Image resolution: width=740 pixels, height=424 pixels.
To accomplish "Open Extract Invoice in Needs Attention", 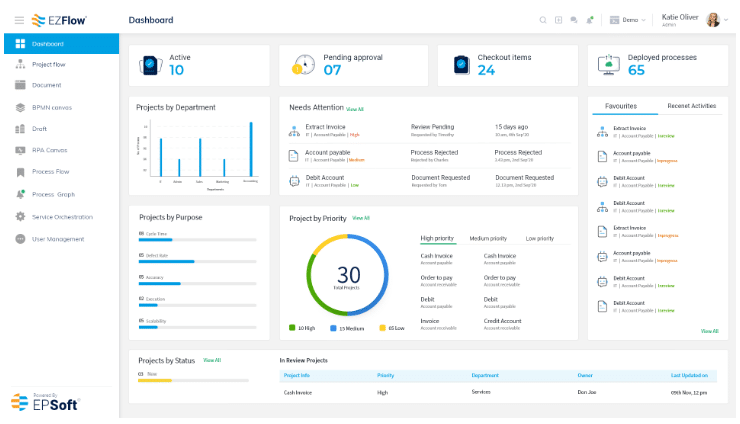I will 326,127.
